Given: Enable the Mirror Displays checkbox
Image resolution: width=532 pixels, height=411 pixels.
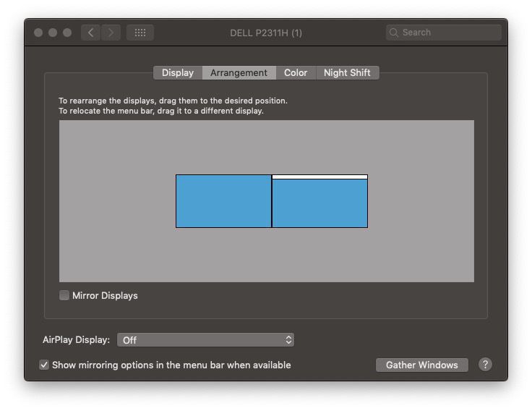Looking at the screenshot, I should click(x=64, y=295).
